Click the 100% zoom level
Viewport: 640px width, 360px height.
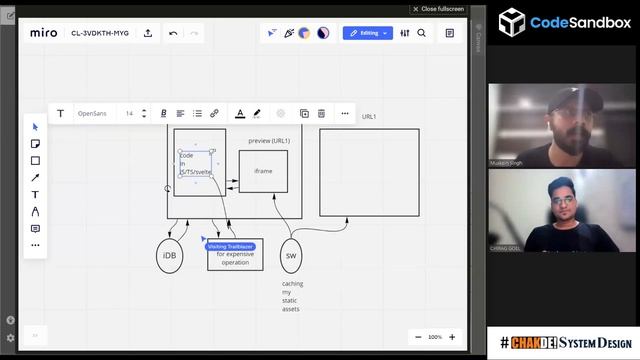click(435, 337)
